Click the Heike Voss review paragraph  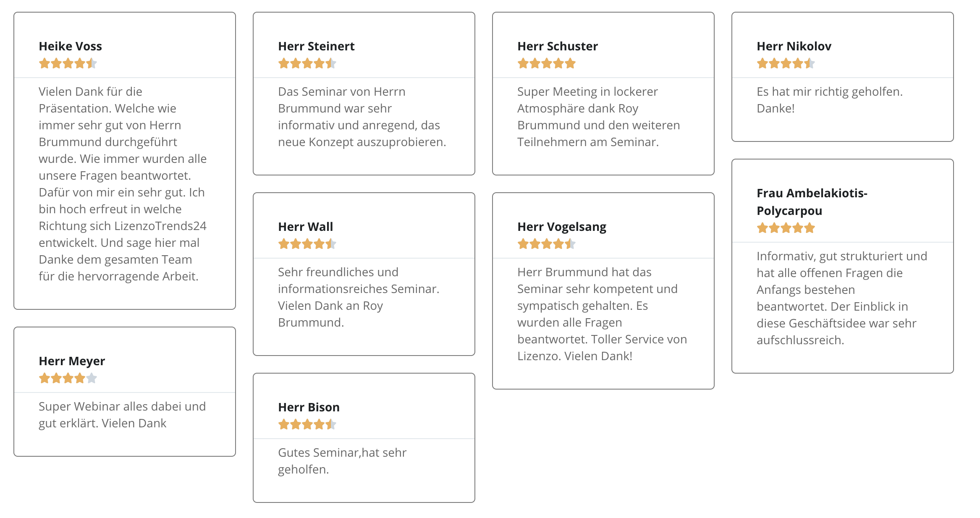point(123,184)
